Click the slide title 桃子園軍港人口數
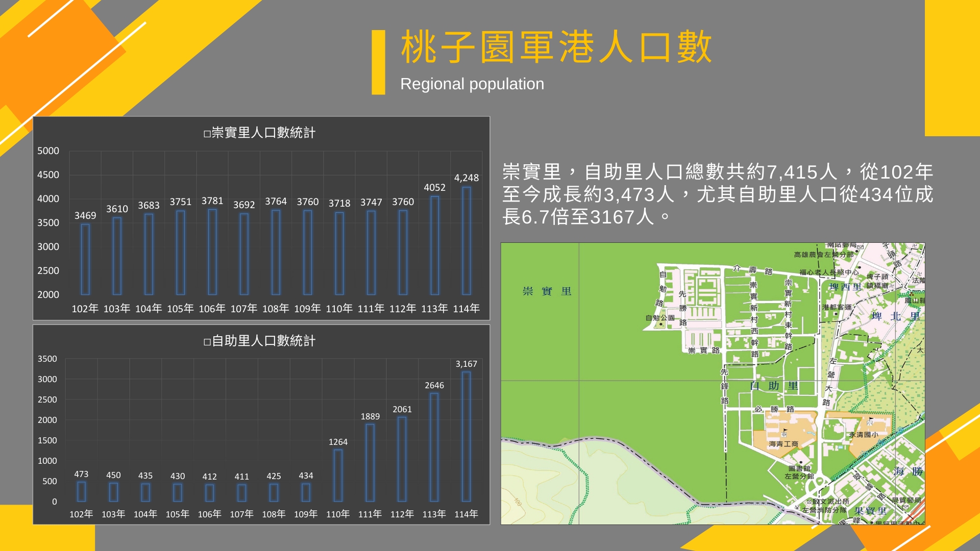Screen dimensions: 980x551 point(556,47)
